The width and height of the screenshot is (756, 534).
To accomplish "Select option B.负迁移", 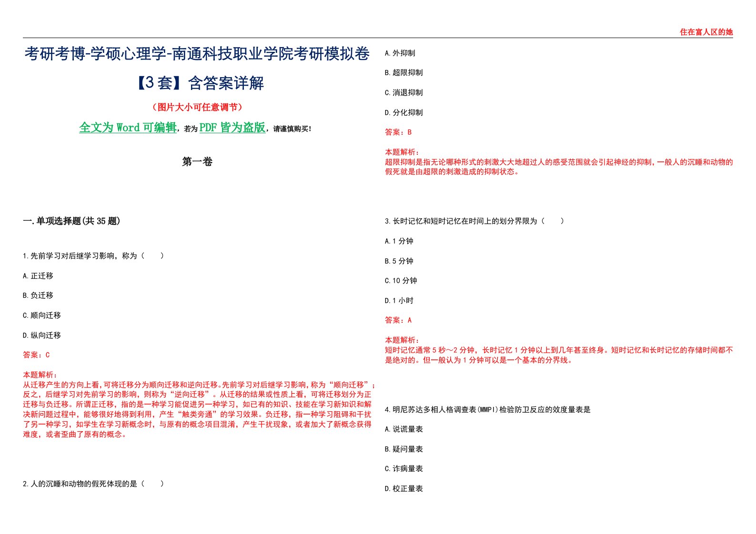I will [38, 296].
